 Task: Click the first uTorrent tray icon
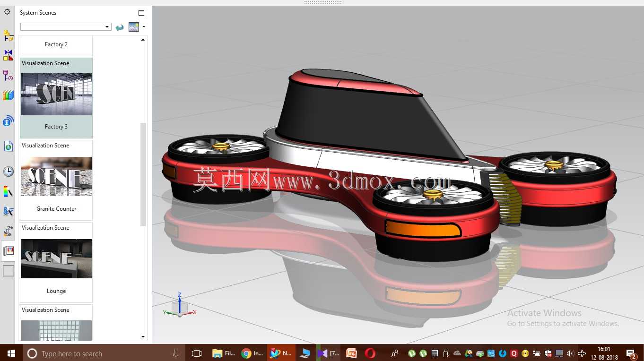click(x=412, y=353)
